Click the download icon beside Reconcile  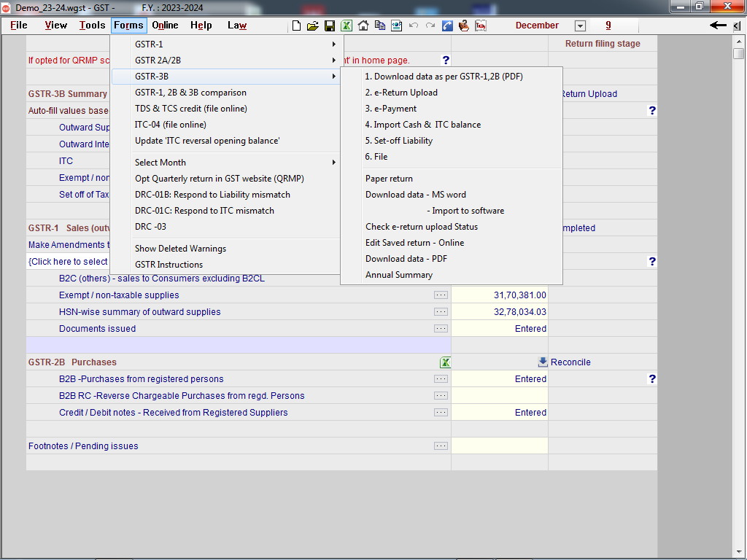coord(543,362)
